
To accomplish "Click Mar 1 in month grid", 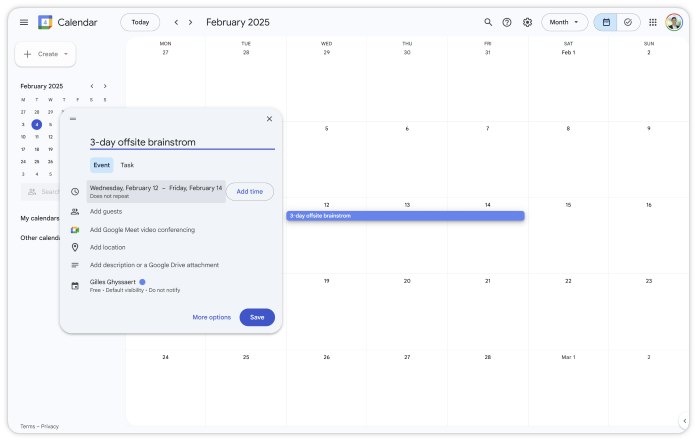I will [568, 357].
